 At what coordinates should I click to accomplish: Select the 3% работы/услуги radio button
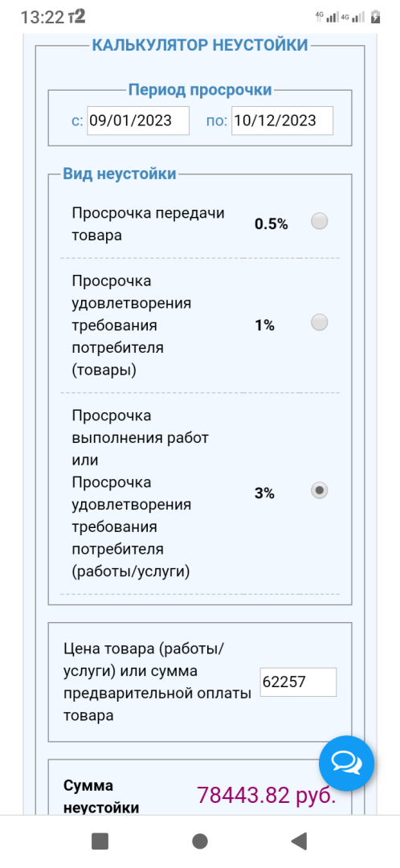(319, 490)
